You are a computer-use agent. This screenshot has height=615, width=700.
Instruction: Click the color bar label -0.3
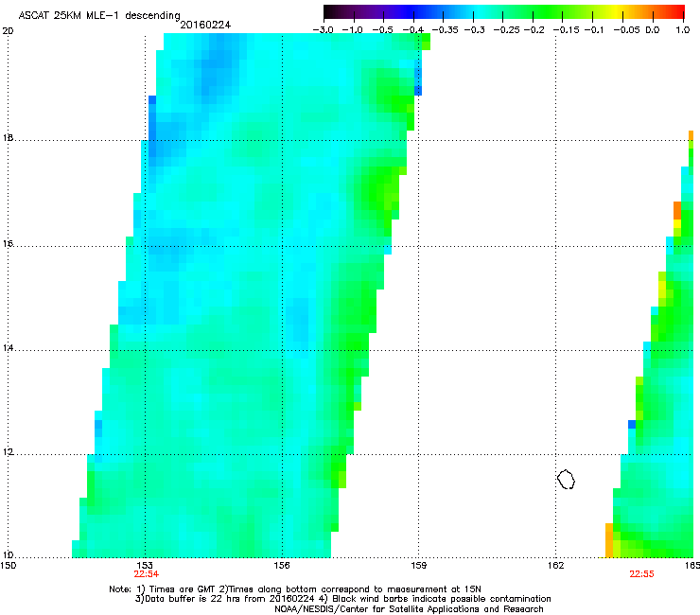click(x=475, y=30)
